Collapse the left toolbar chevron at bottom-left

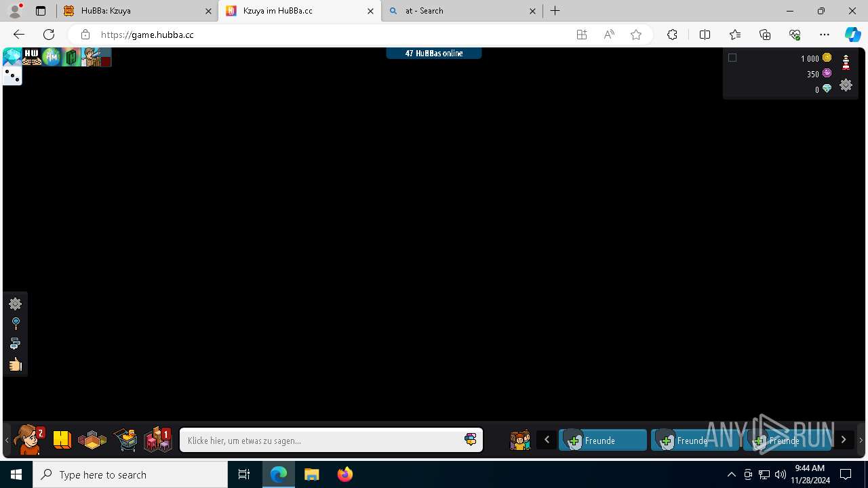coord(7,441)
